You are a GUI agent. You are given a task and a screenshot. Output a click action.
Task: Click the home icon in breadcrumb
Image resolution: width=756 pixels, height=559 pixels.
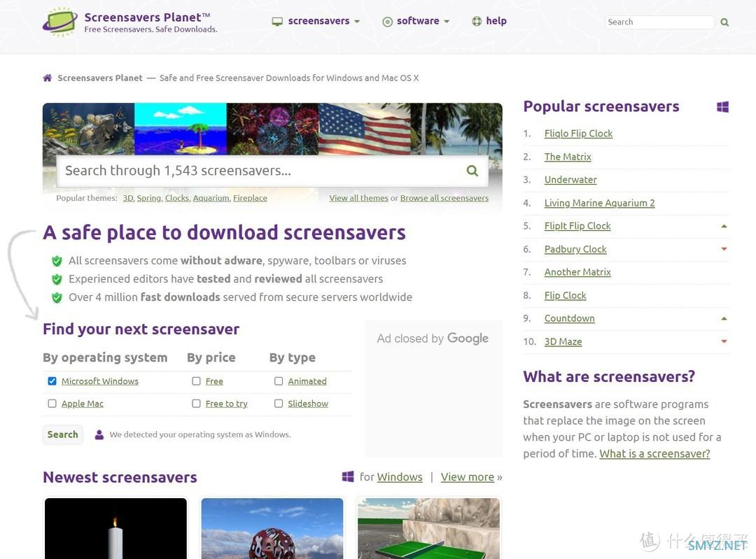point(48,78)
